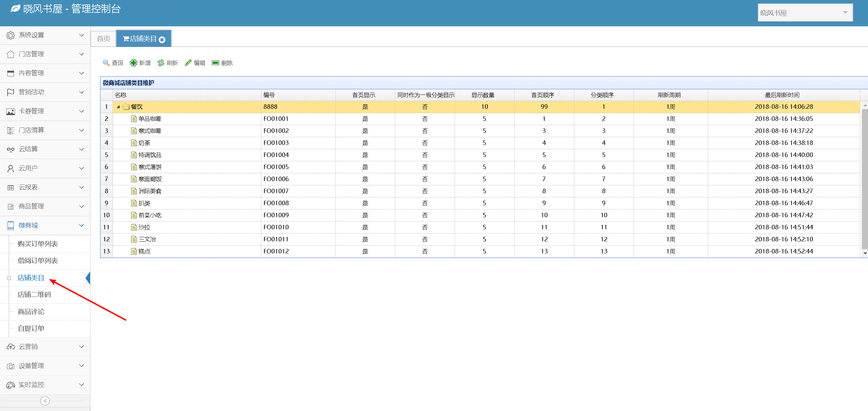Open 店铺二维码 in the sidebar

pyautogui.click(x=34, y=295)
